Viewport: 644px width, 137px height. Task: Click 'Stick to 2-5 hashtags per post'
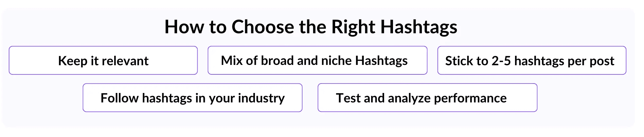532,60
